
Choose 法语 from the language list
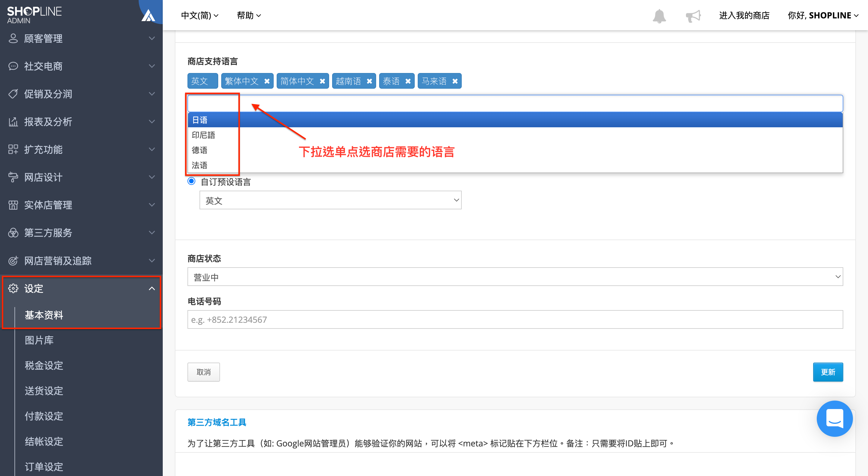tap(515, 165)
